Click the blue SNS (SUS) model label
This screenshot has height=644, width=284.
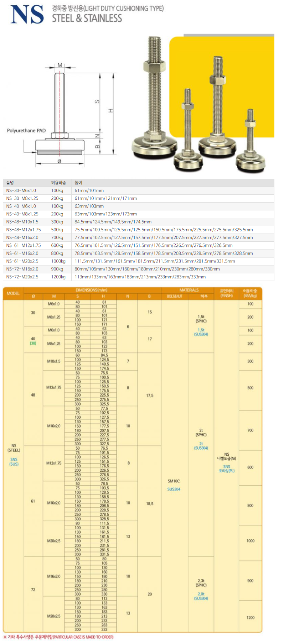tap(14, 462)
